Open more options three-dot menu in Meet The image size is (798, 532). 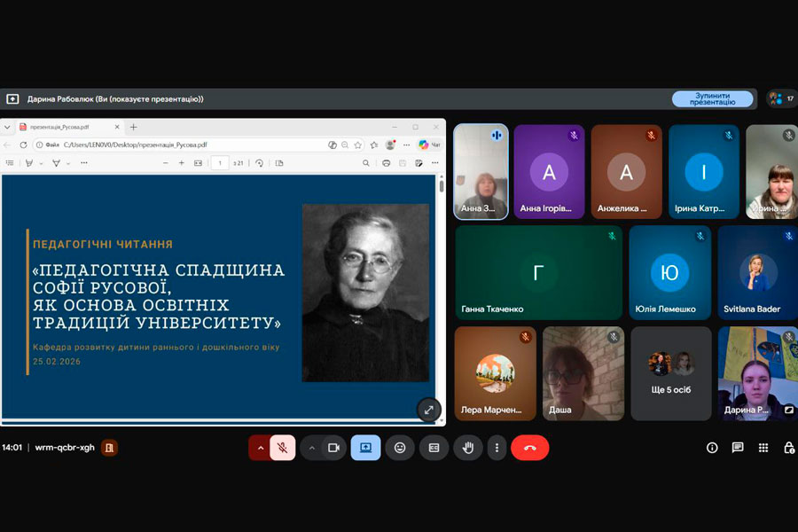coord(497,448)
